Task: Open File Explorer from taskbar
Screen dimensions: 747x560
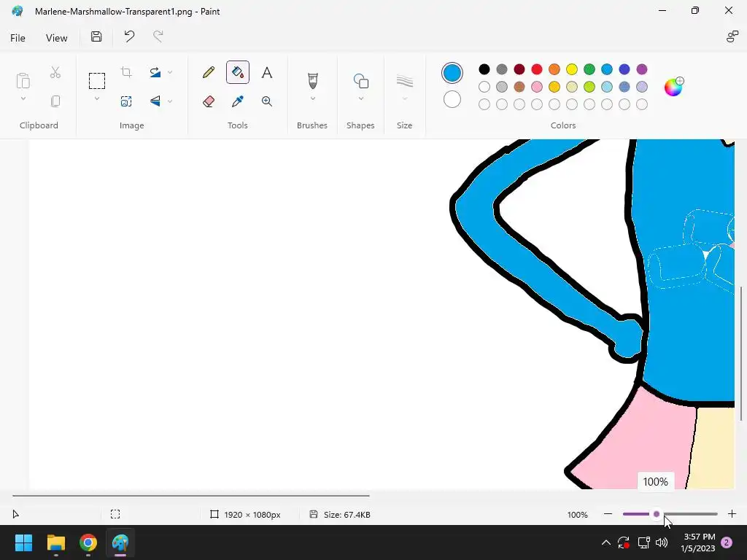Action: pos(55,542)
